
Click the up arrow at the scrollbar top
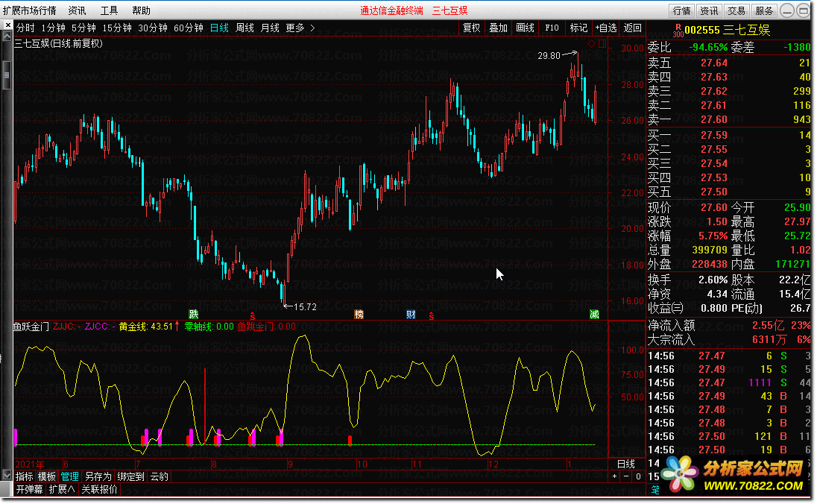(x=7, y=37)
